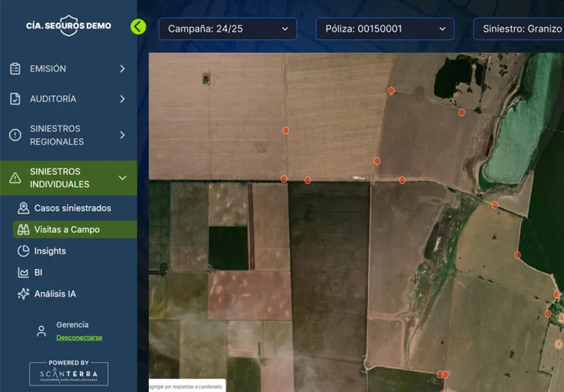
Task: Click the Siniestros Regionales alert icon
Action: (15, 135)
